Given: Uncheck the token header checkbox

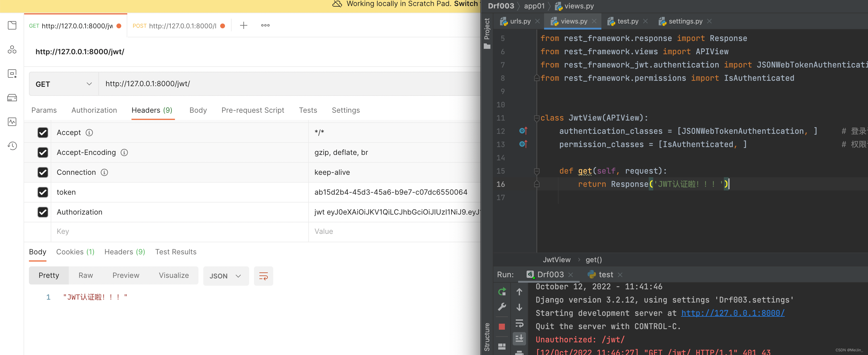Looking at the screenshot, I should [43, 192].
